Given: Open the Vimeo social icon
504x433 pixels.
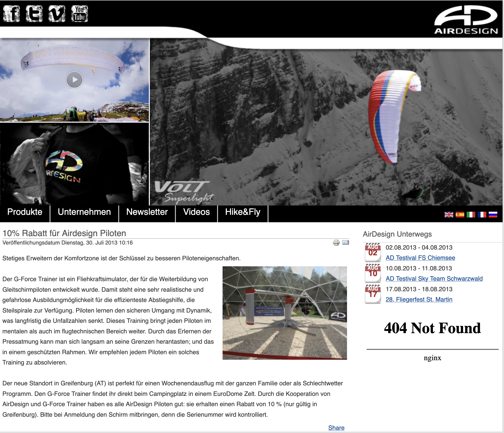Looking at the screenshot, I should pyautogui.click(x=57, y=14).
